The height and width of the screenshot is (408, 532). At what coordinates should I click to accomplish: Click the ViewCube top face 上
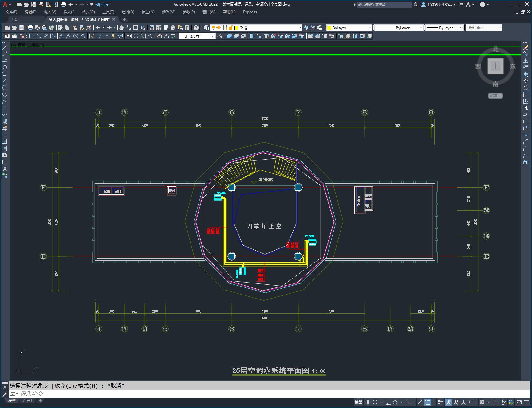tap(495, 66)
